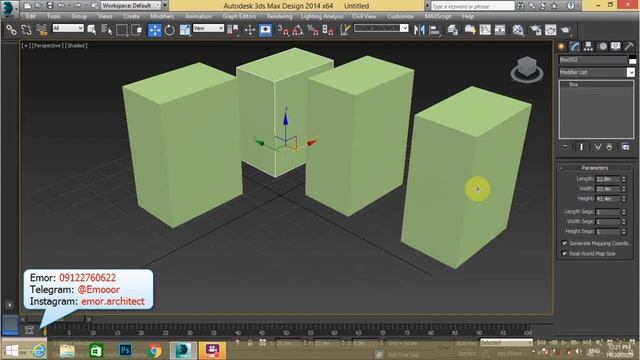This screenshot has height=360, width=640.
Task: Click the Render Production teapot icon
Action: tap(566, 30)
